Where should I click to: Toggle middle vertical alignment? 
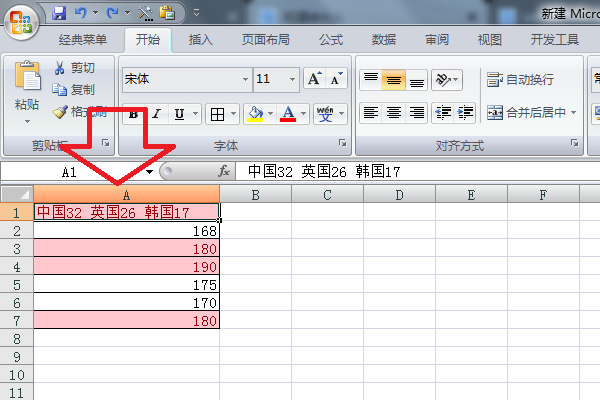point(394,80)
